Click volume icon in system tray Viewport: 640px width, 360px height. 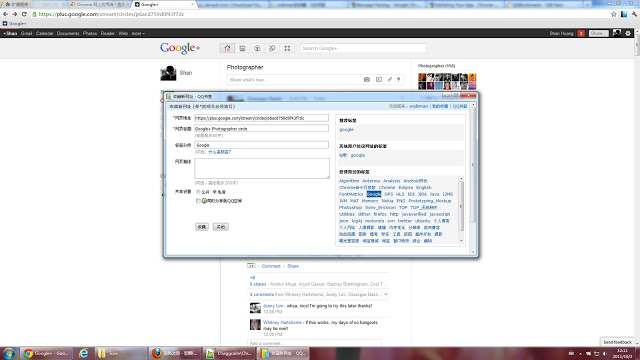tap(604, 353)
